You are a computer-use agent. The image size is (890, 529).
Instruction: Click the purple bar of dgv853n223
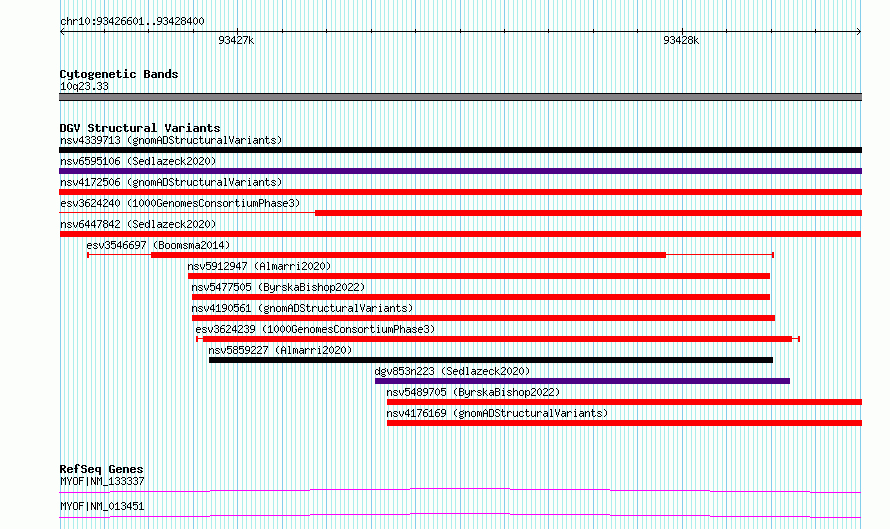582,381
